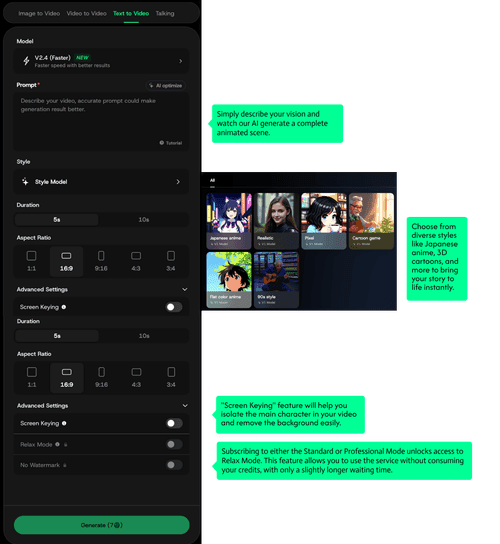Collapse the Advanced Settings directly below first Aspect Ratio
The image size is (500, 544).
(185, 289)
